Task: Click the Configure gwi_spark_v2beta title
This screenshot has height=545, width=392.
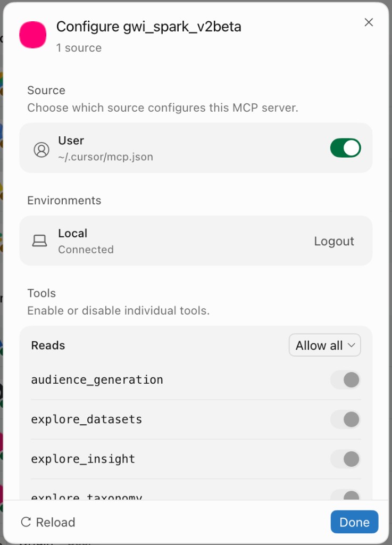Action: pos(148,27)
